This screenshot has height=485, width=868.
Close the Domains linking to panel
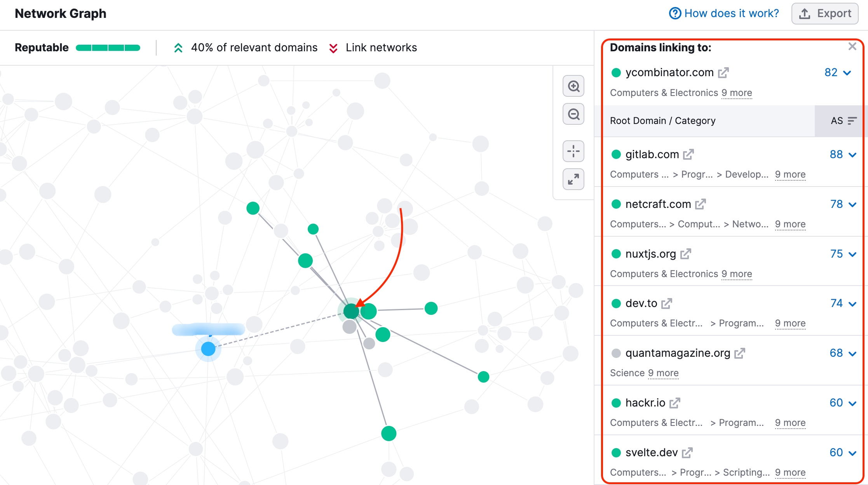pyautogui.click(x=852, y=47)
